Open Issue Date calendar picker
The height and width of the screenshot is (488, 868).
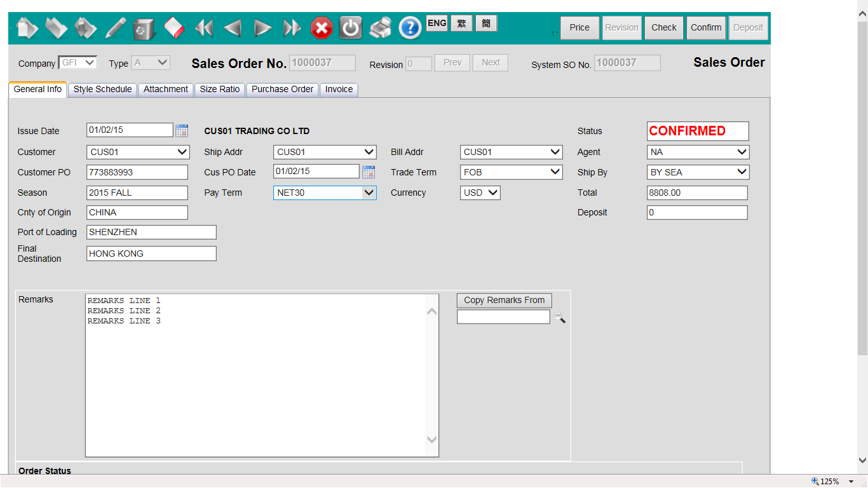[x=182, y=130]
